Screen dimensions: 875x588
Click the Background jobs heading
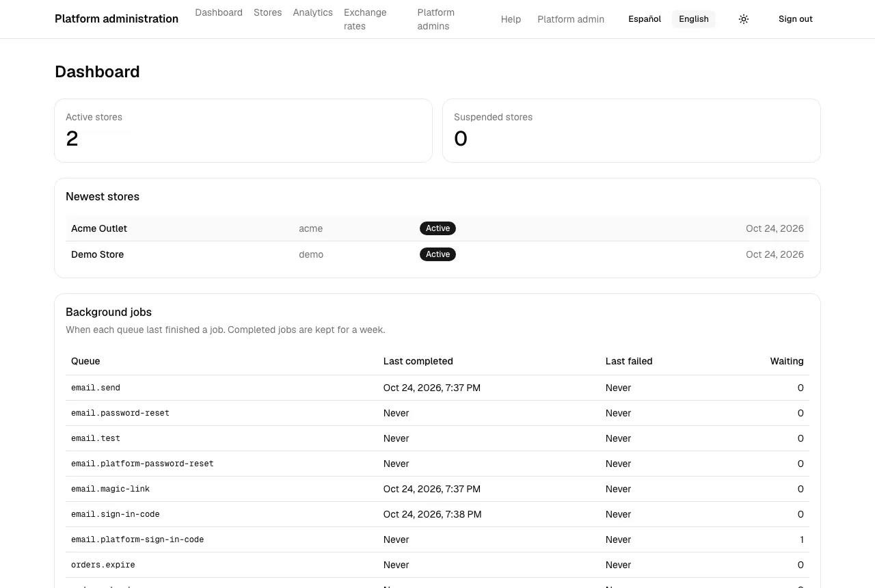[109, 312]
